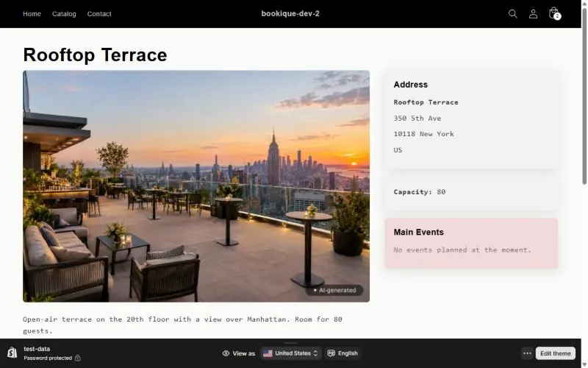Screen dimensions: 588x368
Task: Open the search magnifier icon
Action: tap(512, 14)
